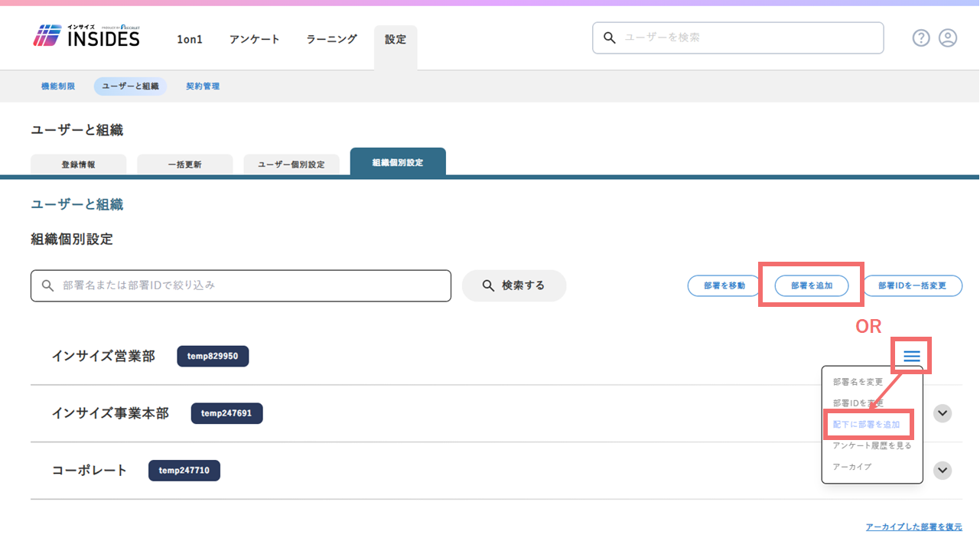
Task: Click the ユーザーと組織 breadcrumb heading in teal
Action: pyautogui.click(x=77, y=204)
